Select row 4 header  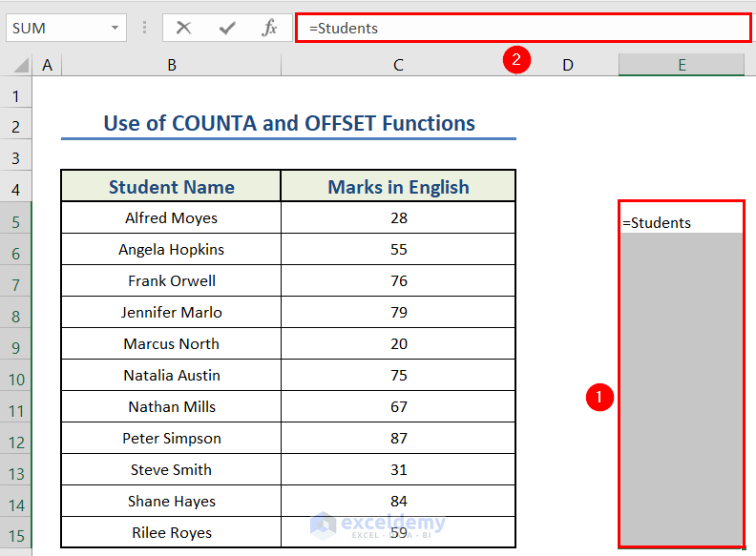pos(16,187)
